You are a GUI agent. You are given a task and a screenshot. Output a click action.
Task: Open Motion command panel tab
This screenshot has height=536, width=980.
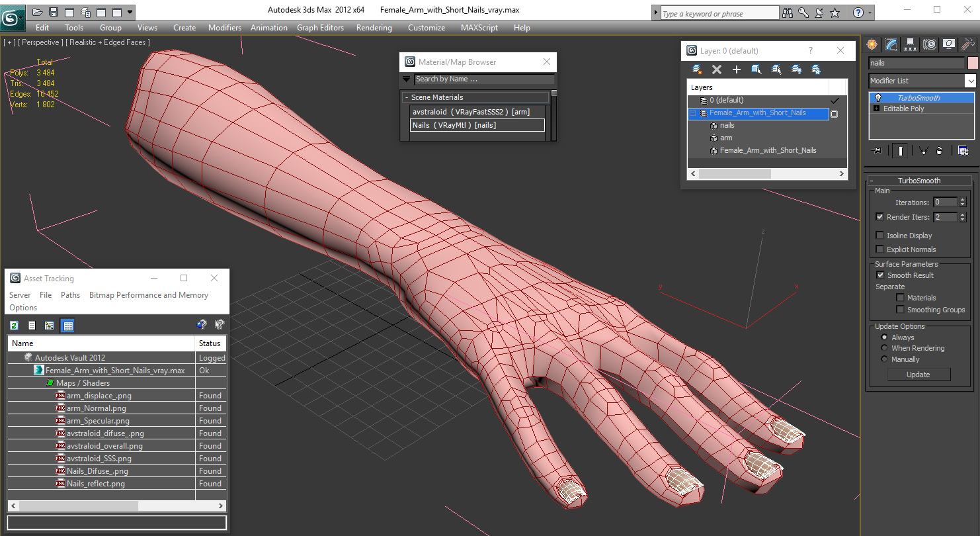[x=930, y=44]
